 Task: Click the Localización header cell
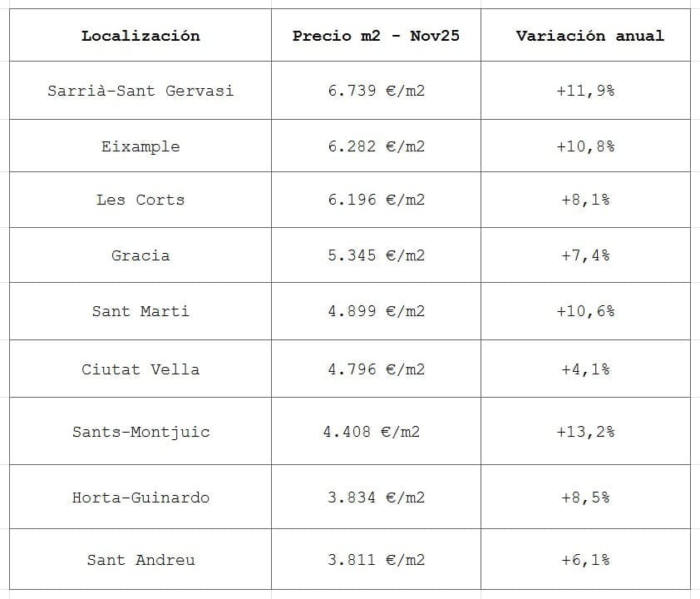[x=140, y=36]
